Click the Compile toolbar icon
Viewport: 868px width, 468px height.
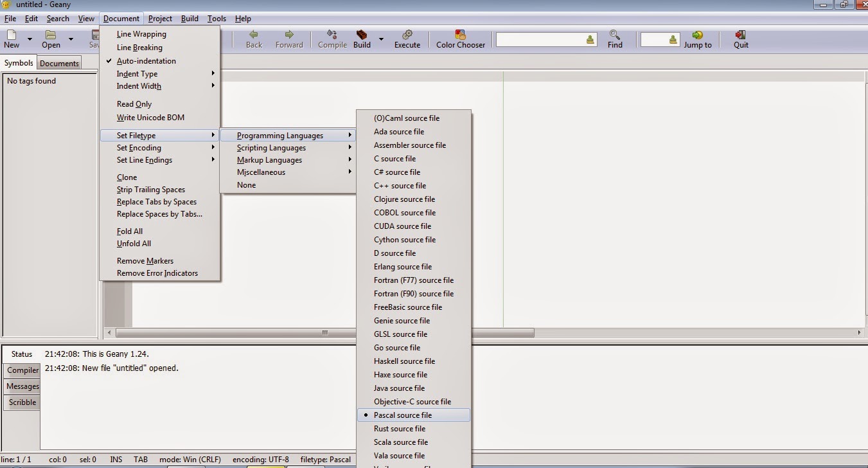coord(332,34)
